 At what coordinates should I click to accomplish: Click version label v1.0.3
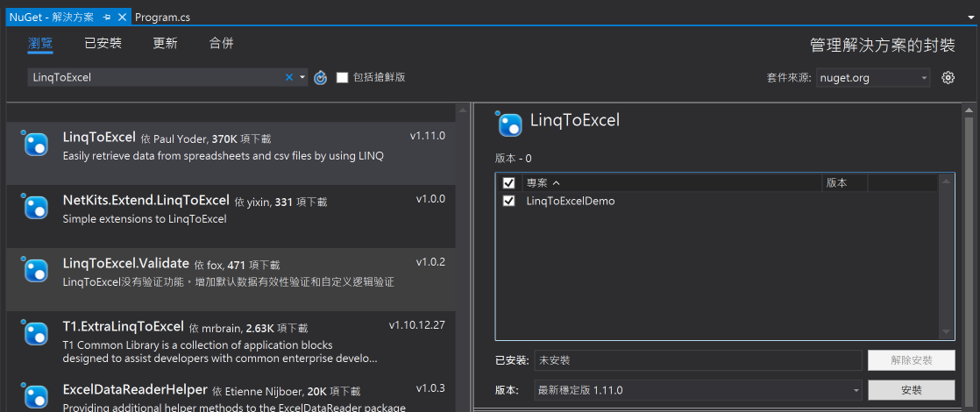click(430, 387)
